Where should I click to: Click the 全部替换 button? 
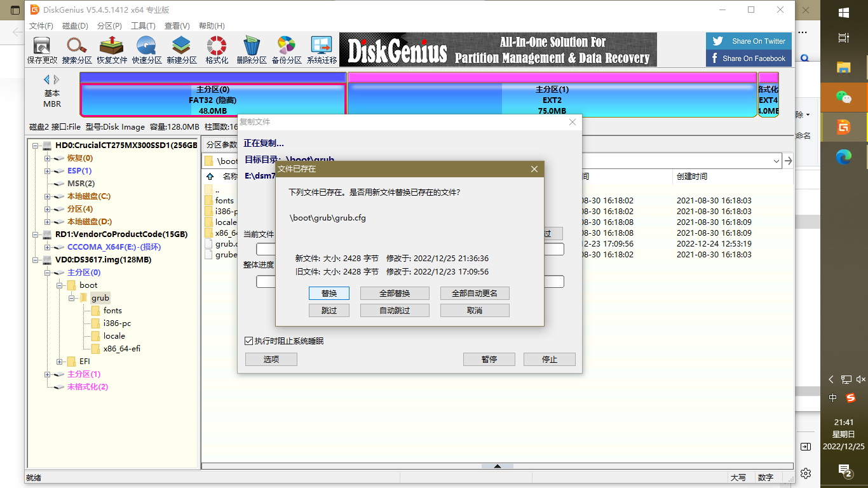click(395, 293)
